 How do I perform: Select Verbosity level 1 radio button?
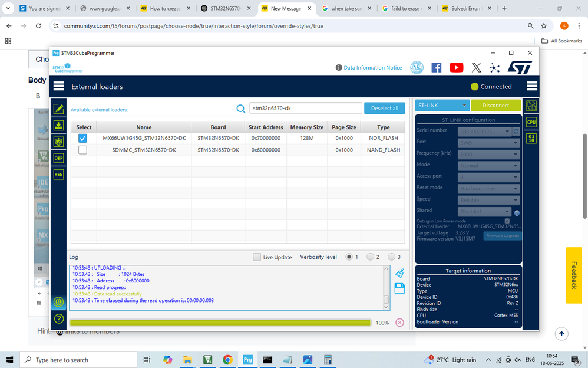coord(349,257)
